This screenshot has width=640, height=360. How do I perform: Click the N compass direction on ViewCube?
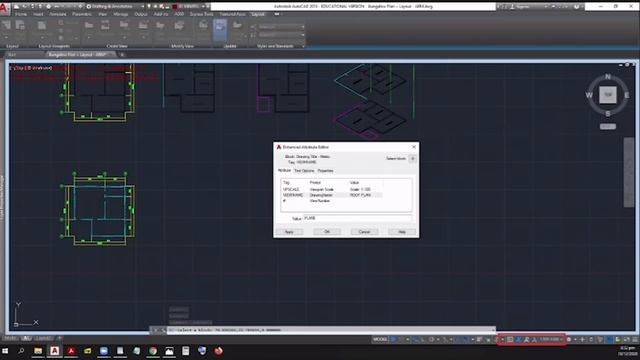[x=608, y=76]
